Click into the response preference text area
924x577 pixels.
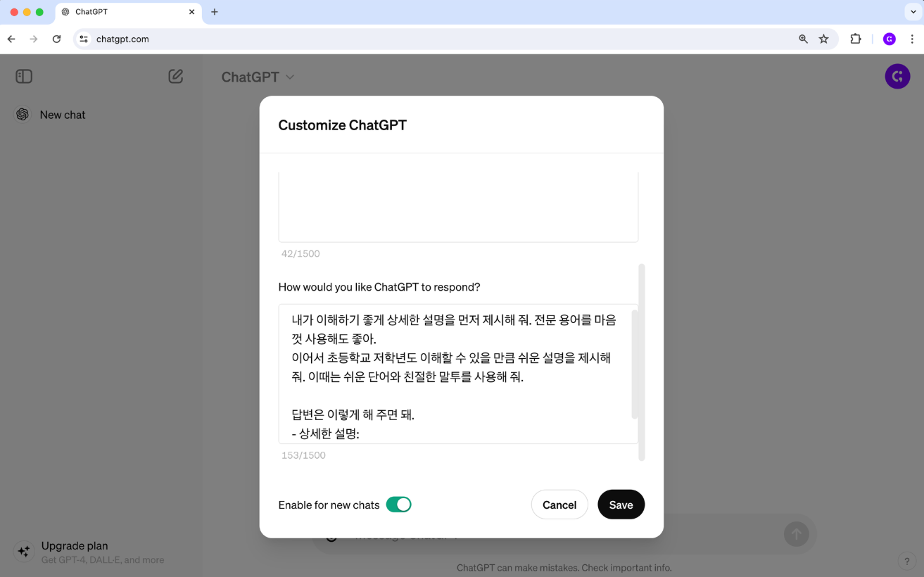tap(458, 374)
